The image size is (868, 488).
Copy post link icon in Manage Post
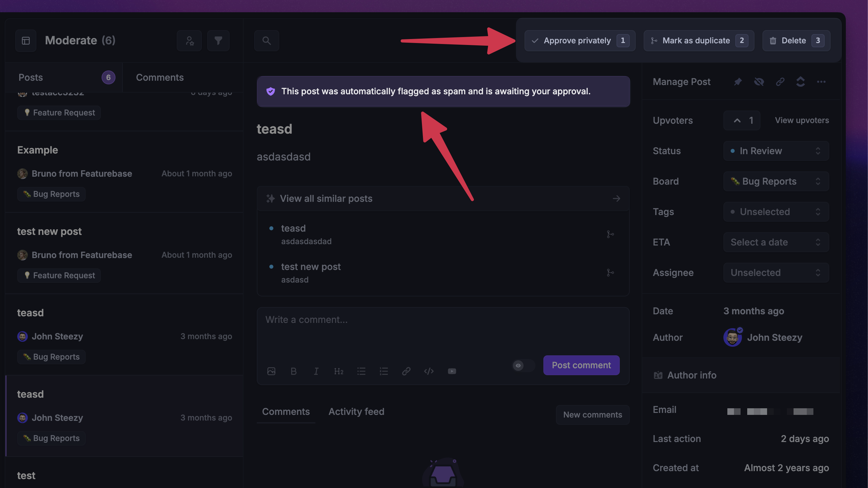click(780, 82)
